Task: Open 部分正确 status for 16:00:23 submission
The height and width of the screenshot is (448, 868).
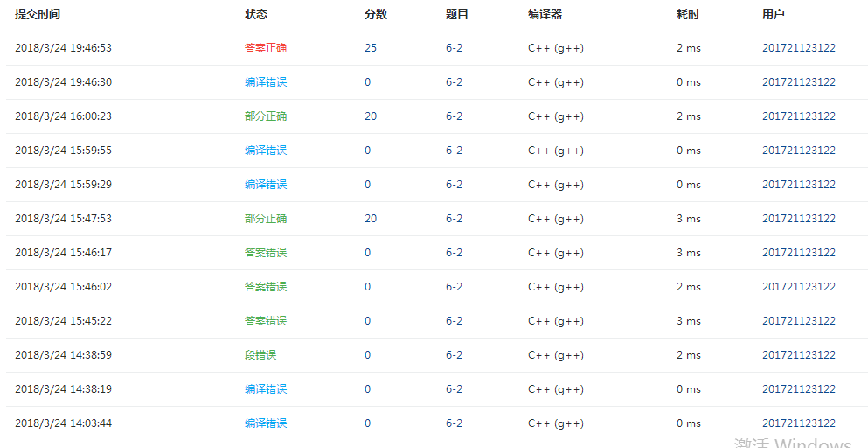Action: click(x=266, y=116)
